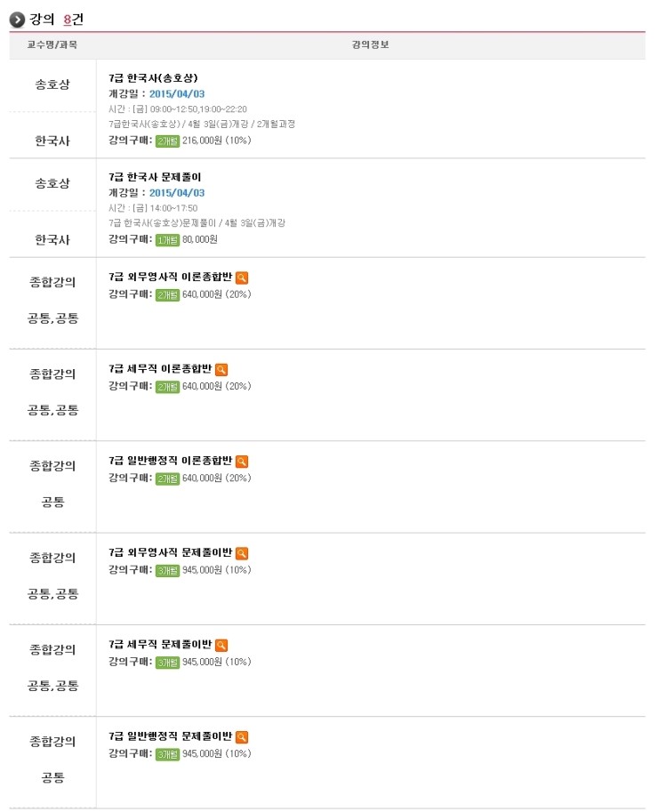Choose 2개월 option for 외무영사직 이론종합반
This screenshot has height=812, width=658.
pos(167,294)
